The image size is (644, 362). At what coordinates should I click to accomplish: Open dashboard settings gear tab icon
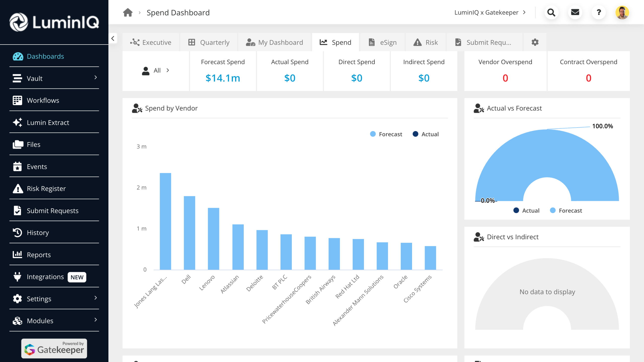(535, 42)
